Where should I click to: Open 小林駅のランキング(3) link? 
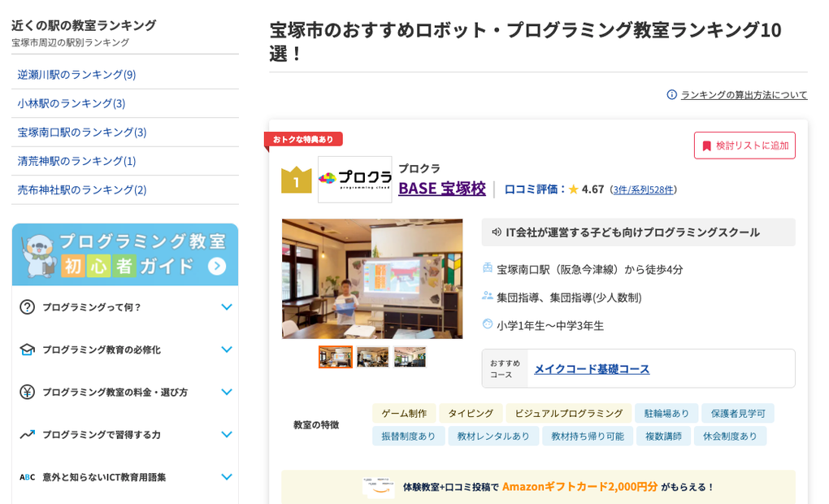(72, 103)
